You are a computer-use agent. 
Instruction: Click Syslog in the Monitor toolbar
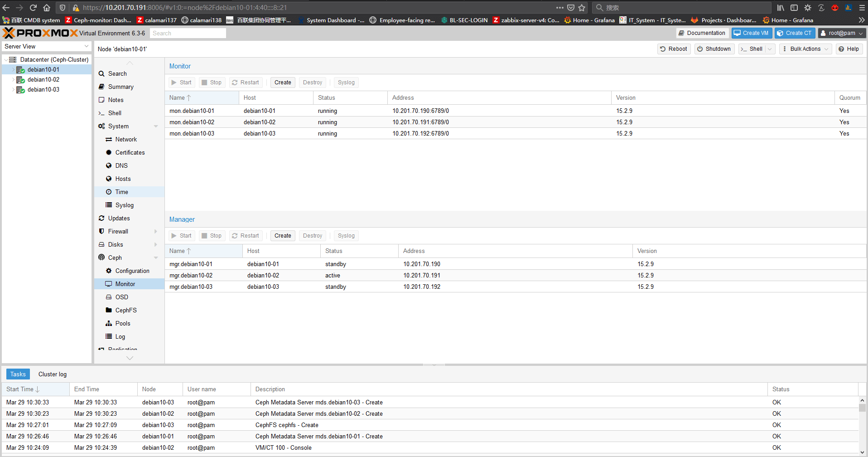(346, 83)
